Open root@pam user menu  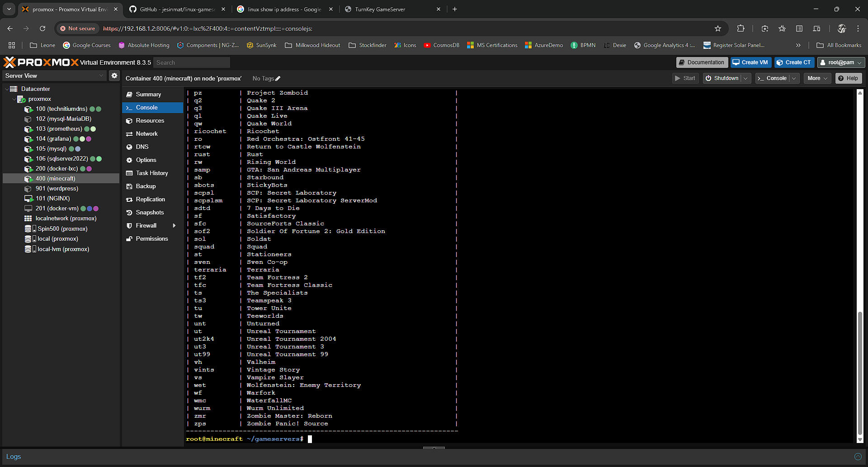click(x=841, y=62)
